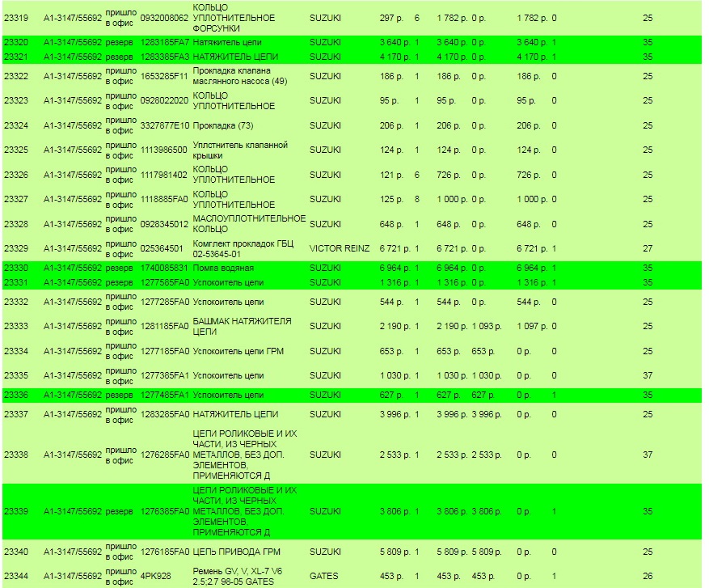Click row ID 23339
This screenshot has width=709, height=588.
pyautogui.click(x=16, y=512)
